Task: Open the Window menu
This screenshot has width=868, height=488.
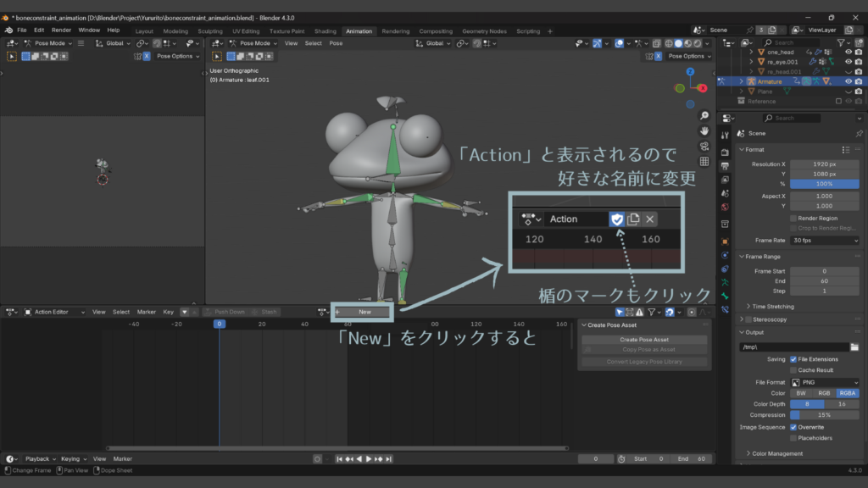Action: click(x=88, y=30)
